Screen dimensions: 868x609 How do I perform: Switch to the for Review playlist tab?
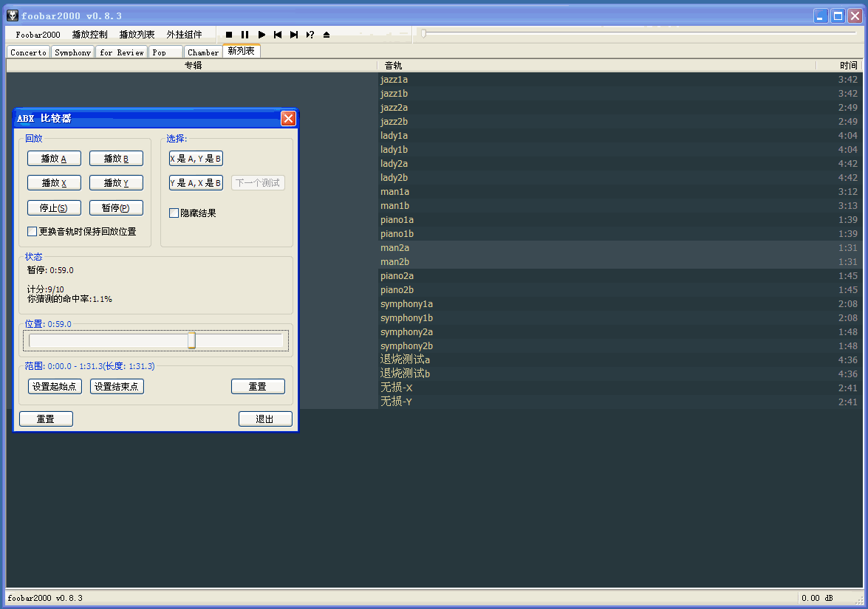[122, 52]
